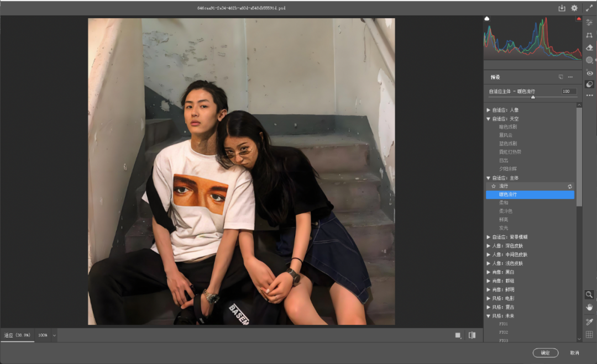The width and height of the screenshot is (597, 364).
Task: Toggle the highlight clipping warning on histogram
Action: 579,19
